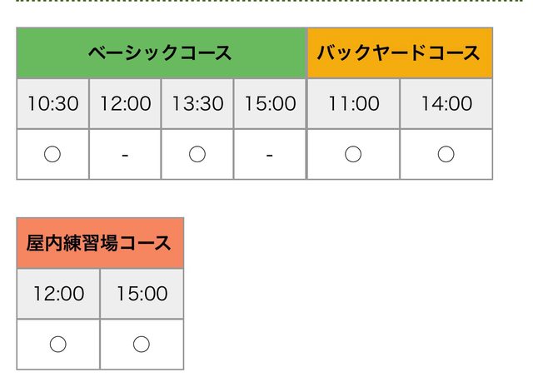Pick the 13:30 Basic course time slot
533x392 pixels.
[x=197, y=104]
